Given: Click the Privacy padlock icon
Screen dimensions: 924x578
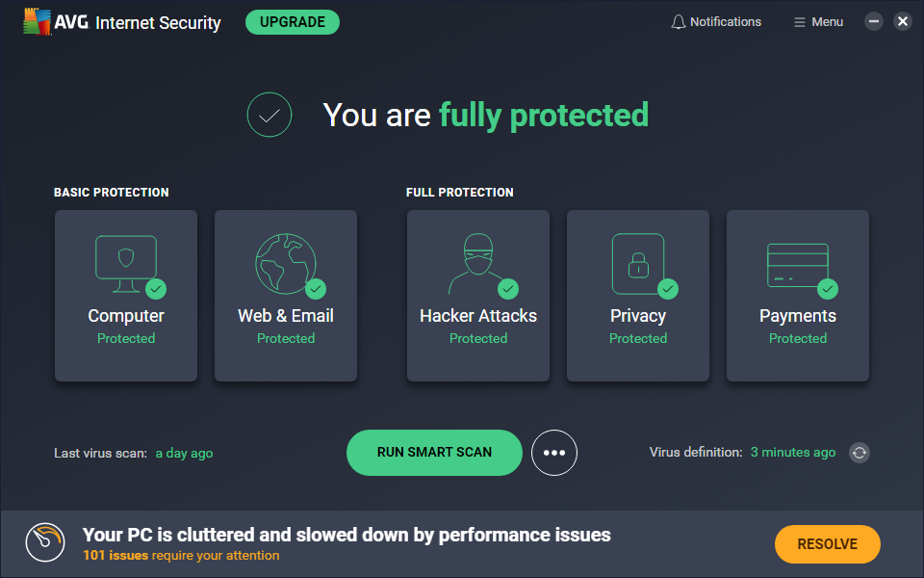Looking at the screenshot, I should (x=637, y=262).
